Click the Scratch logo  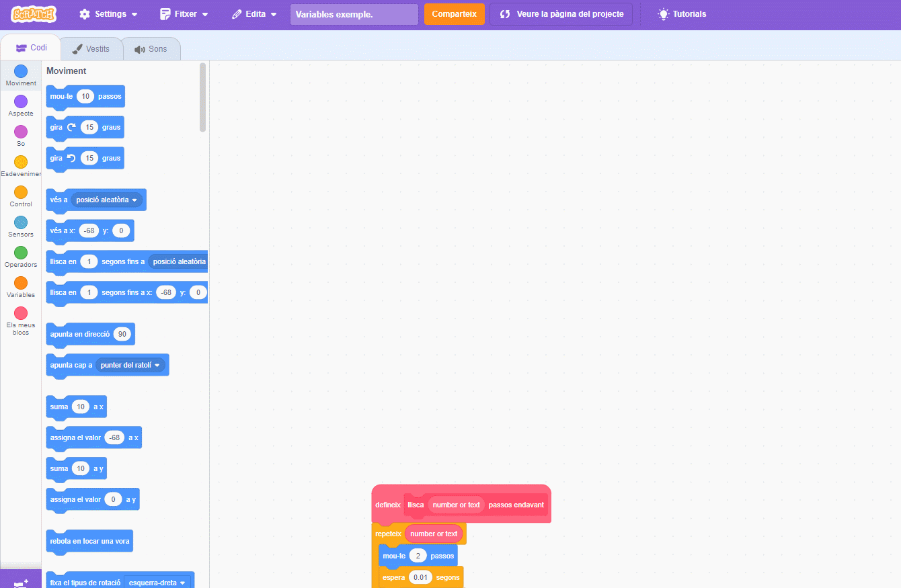pyautogui.click(x=34, y=14)
